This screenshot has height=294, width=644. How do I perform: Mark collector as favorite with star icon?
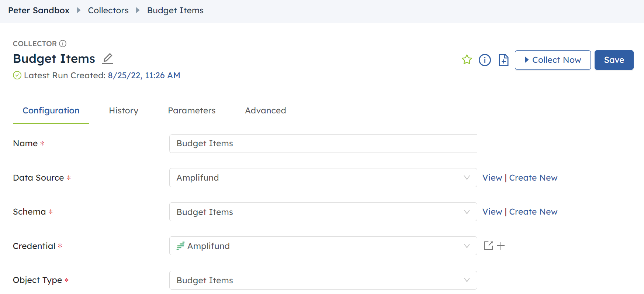467,60
